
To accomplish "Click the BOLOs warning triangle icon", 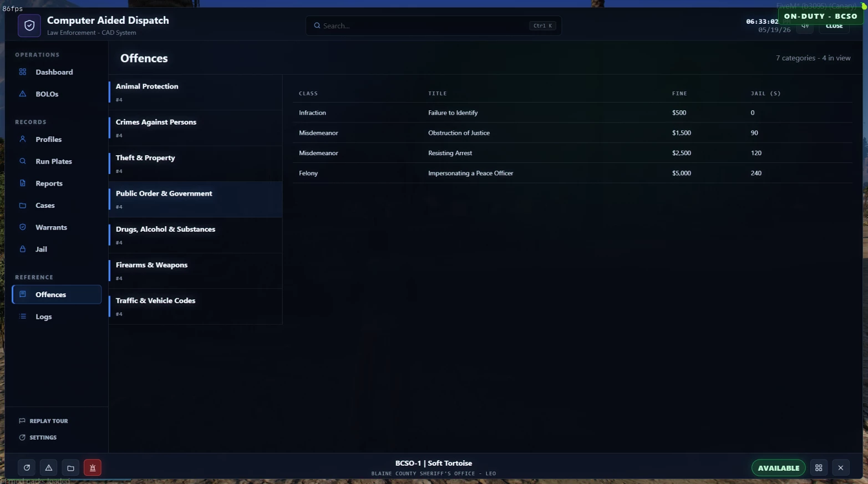I will point(23,94).
